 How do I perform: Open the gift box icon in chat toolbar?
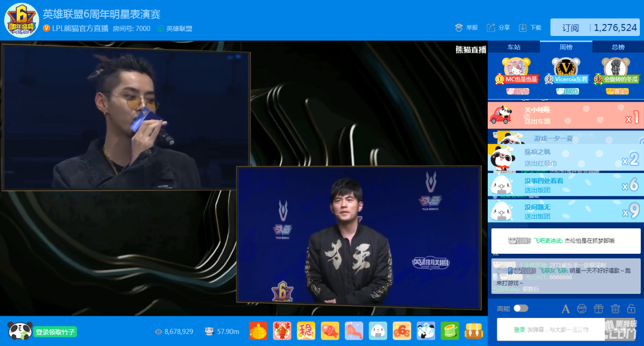tap(598, 308)
